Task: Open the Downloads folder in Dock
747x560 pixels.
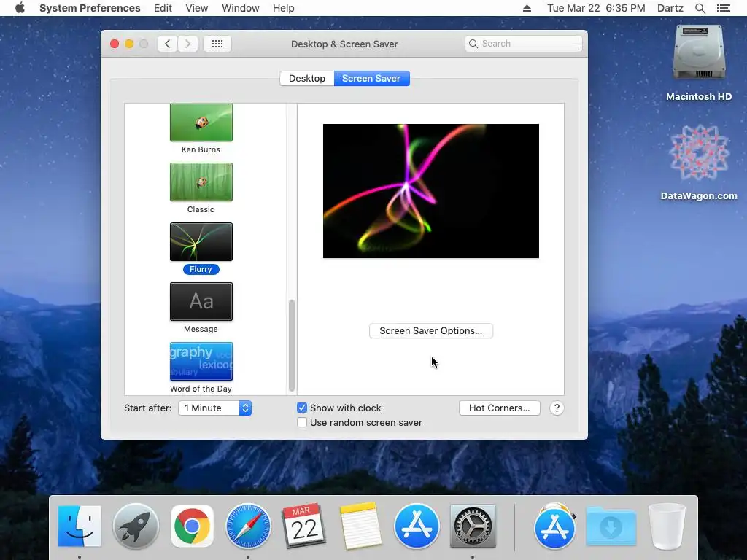Action: click(611, 526)
